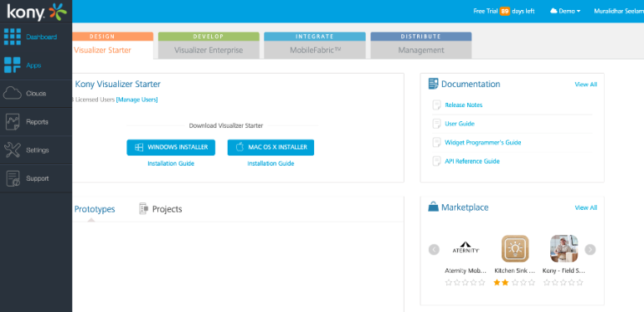Open the Reports chart icon
The height and width of the screenshot is (312, 644).
(13, 121)
